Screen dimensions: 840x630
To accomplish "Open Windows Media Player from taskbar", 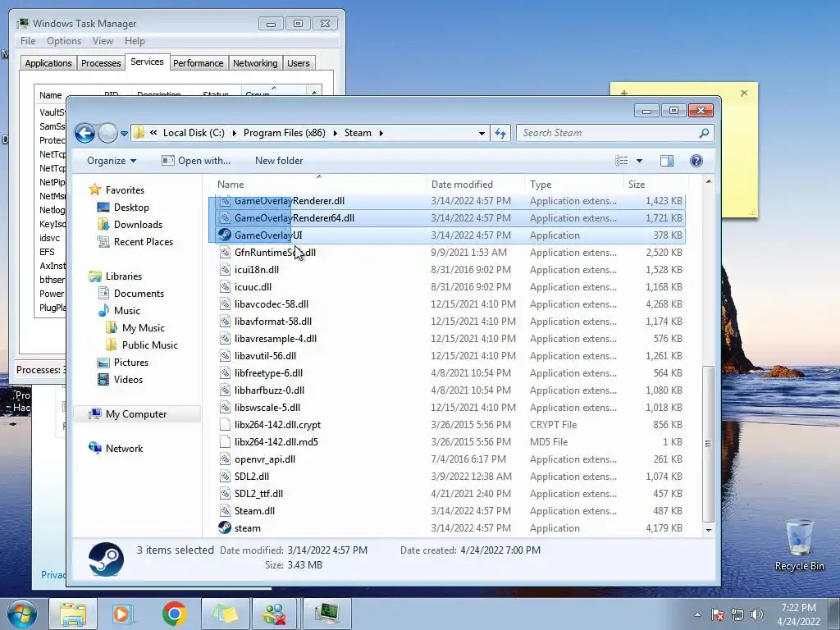I will [123, 614].
